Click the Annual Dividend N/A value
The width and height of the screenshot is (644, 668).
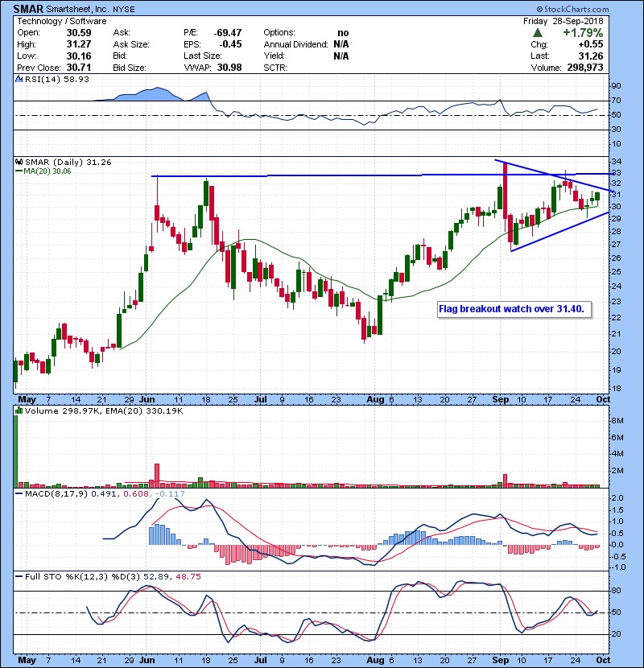coord(341,44)
